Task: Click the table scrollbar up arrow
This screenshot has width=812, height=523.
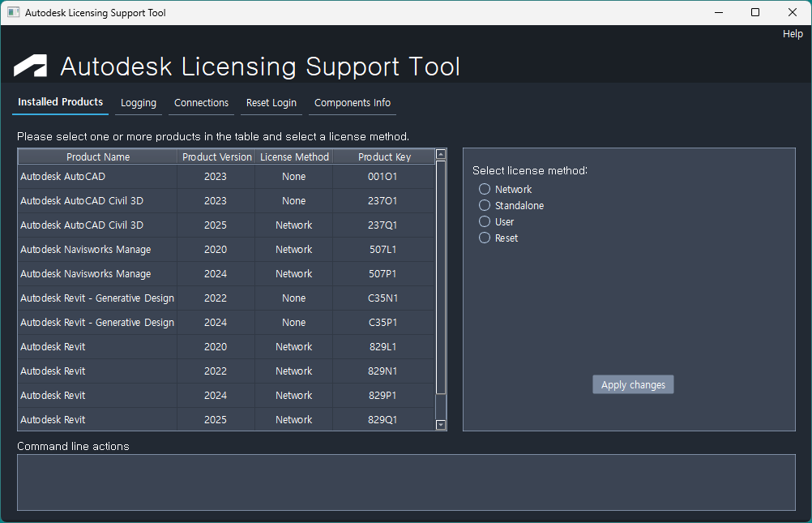Action: [x=441, y=154]
